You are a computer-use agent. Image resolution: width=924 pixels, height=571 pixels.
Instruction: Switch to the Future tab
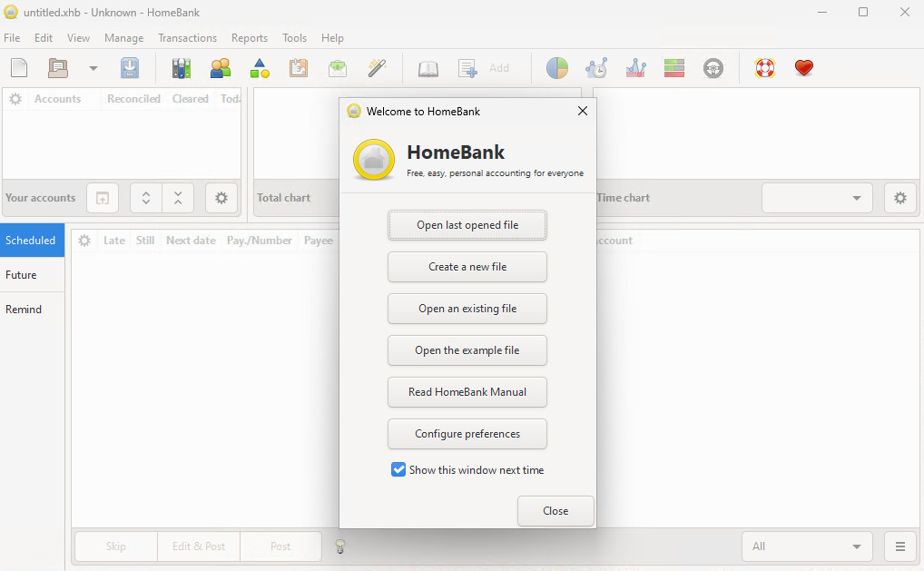[x=32, y=274]
